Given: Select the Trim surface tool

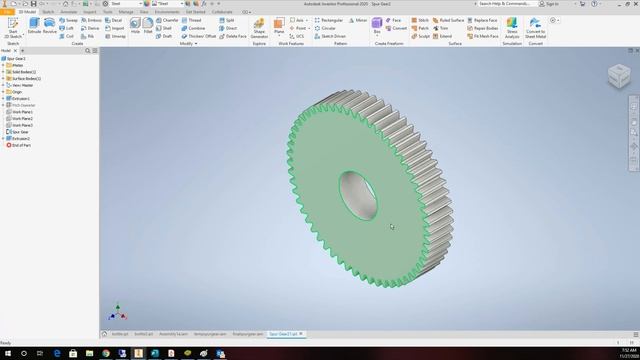Looking at the screenshot, I should [x=440, y=28].
